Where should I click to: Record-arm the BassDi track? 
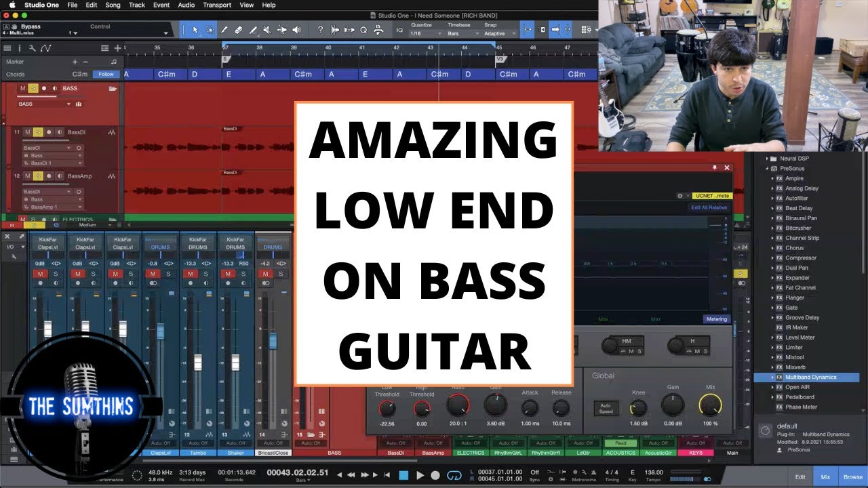click(x=48, y=132)
